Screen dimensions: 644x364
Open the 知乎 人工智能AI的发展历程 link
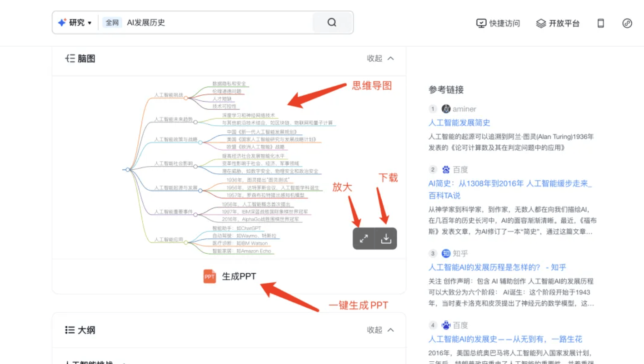[x=497, y=267]
